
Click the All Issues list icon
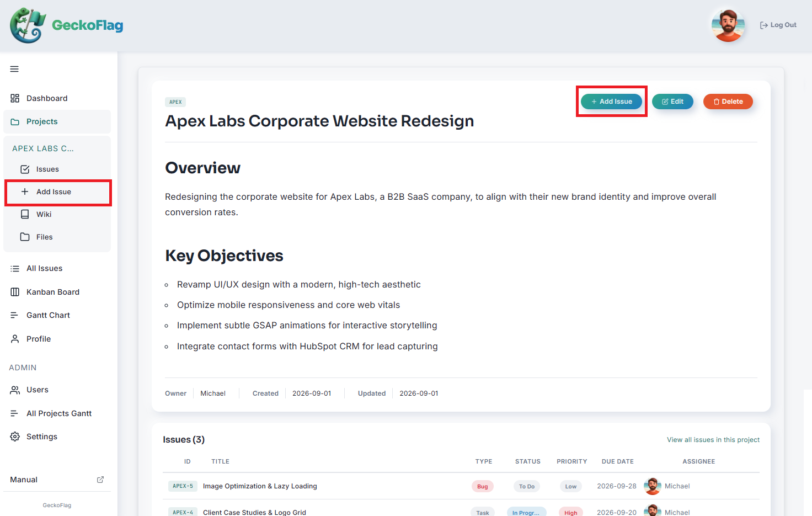(15, 269)
